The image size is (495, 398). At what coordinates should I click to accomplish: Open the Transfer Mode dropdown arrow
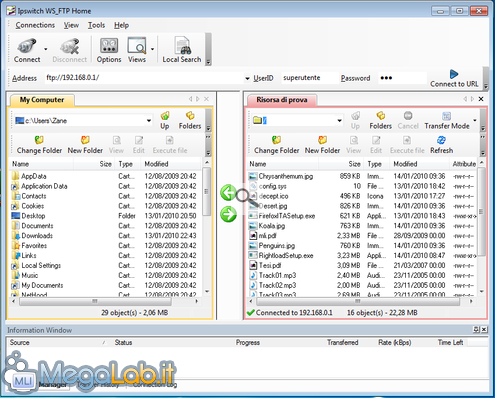(x=475, y=120)
